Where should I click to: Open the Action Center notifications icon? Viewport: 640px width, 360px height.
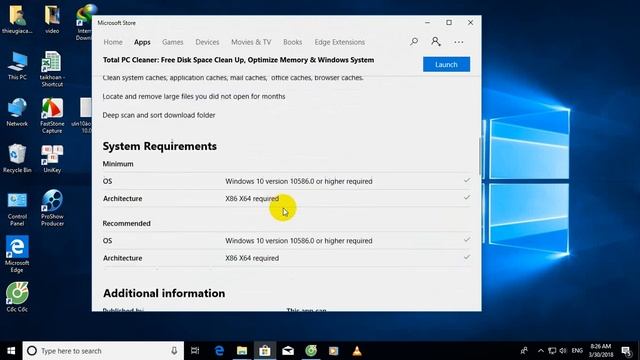click(x=626, y=351)
